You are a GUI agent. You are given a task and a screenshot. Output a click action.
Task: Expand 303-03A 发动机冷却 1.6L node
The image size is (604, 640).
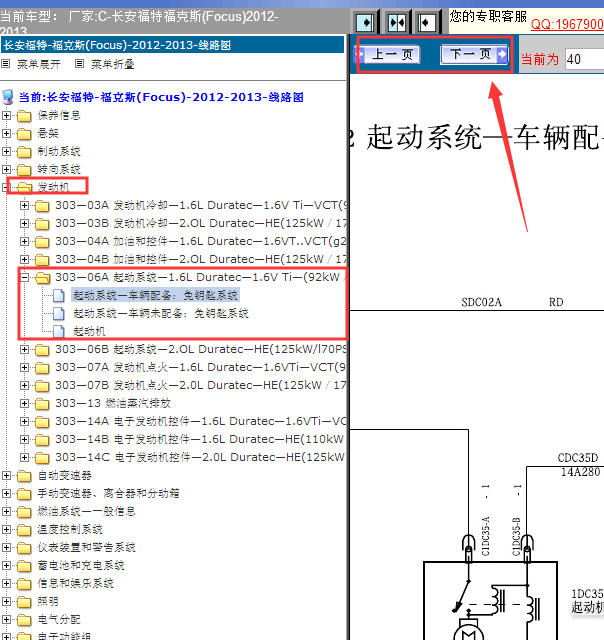pyautogui.click(x=24, y=205)
